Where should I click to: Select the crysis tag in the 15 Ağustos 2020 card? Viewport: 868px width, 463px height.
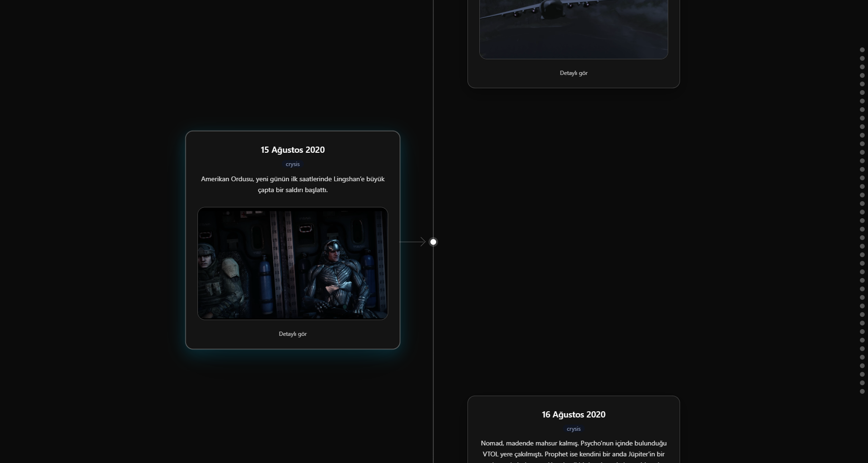tap(292, 164)
